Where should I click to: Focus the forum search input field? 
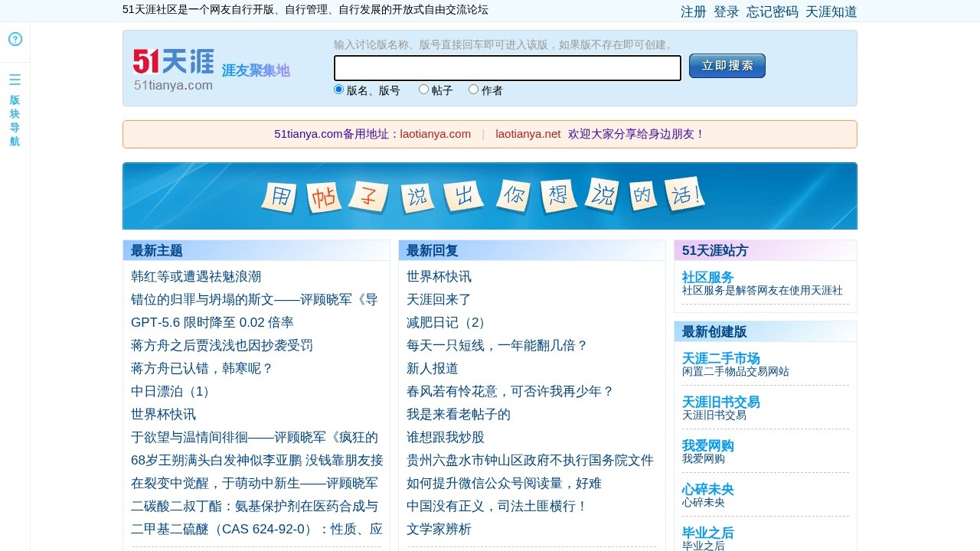[x=508, y=68]
